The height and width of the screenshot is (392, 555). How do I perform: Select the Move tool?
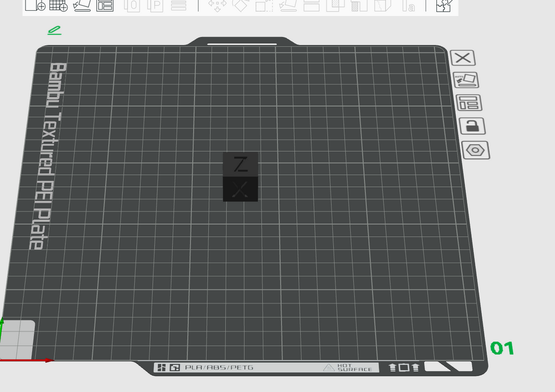point(217,5)
